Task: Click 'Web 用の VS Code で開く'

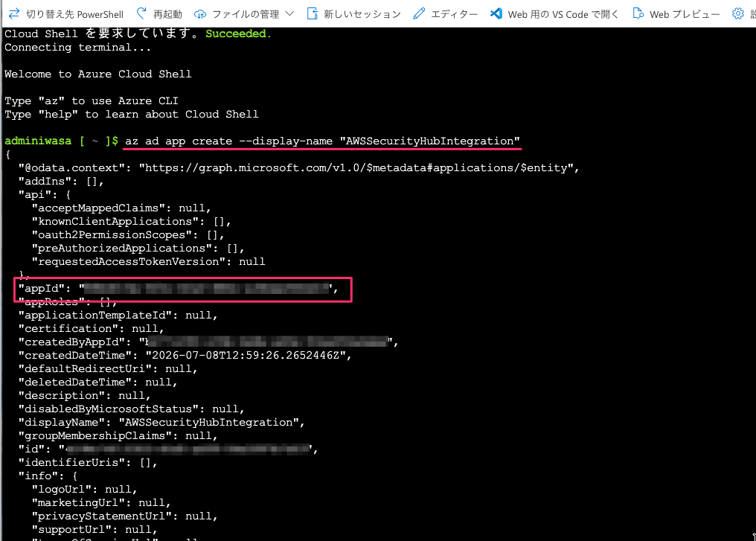Action: 563,14
